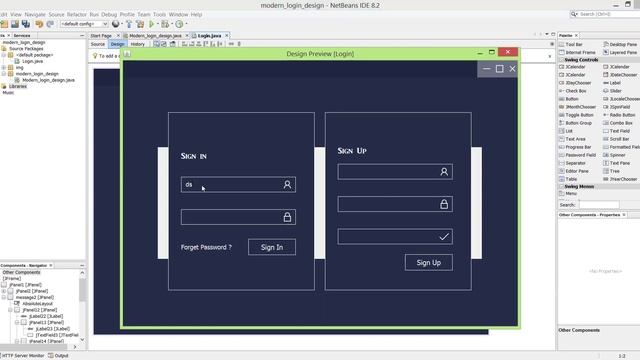Open the Window menu
Screen dimensions: 640x360
[178, 14]
